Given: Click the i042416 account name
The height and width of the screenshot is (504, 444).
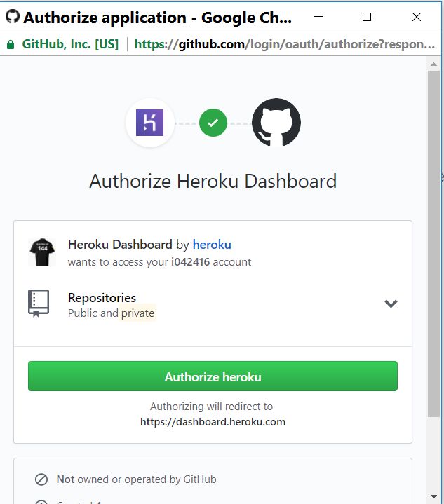Looking at the screenshot, I should tap(191, 262).
